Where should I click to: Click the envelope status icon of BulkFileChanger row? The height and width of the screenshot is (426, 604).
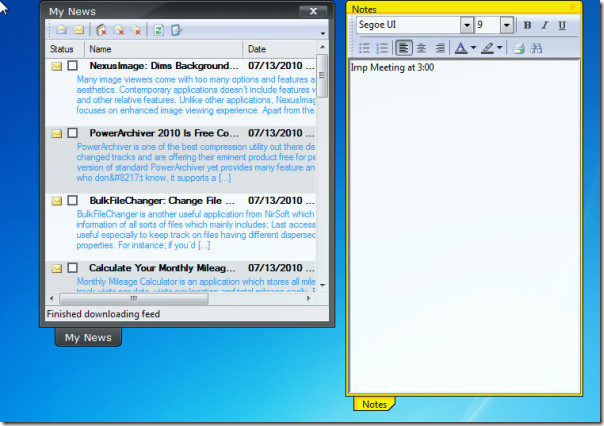(57, 201)
